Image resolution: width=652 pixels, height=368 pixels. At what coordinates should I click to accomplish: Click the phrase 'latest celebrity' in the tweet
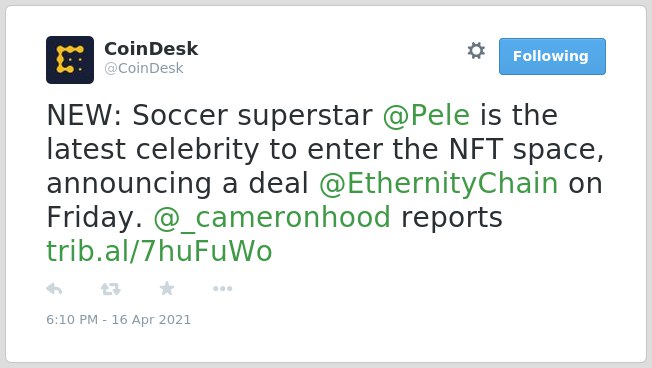153,149
